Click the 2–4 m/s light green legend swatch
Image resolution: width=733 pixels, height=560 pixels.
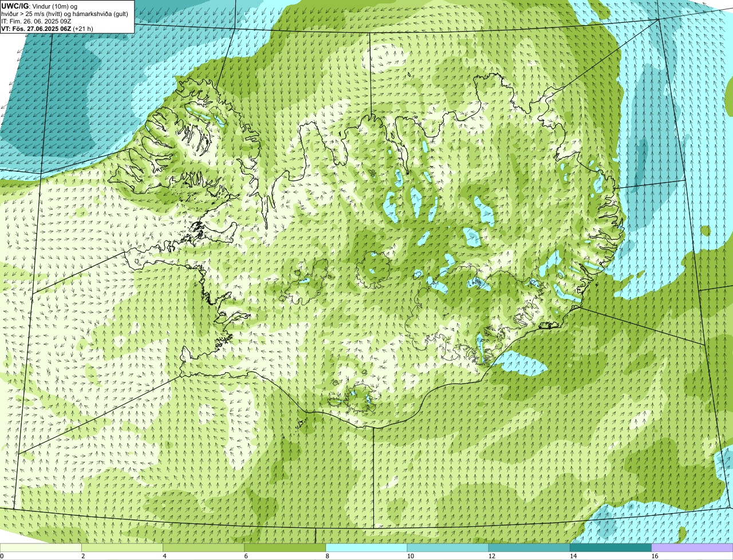[x=123, y=548]
